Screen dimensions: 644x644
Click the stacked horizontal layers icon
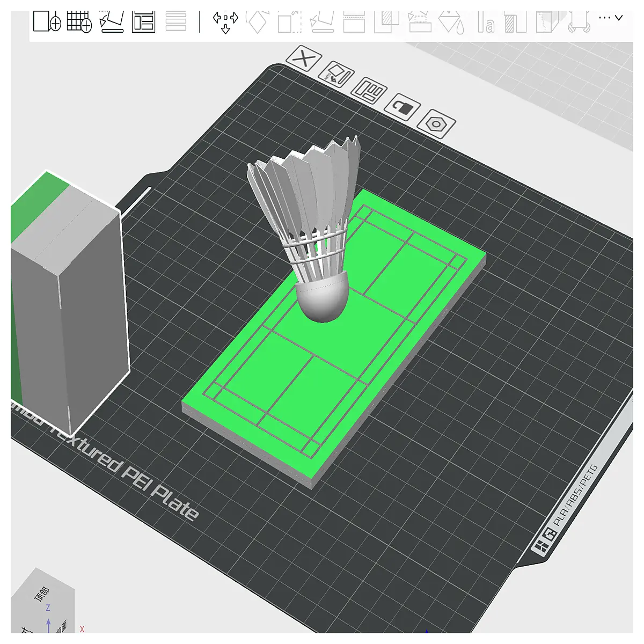[176, 21]
